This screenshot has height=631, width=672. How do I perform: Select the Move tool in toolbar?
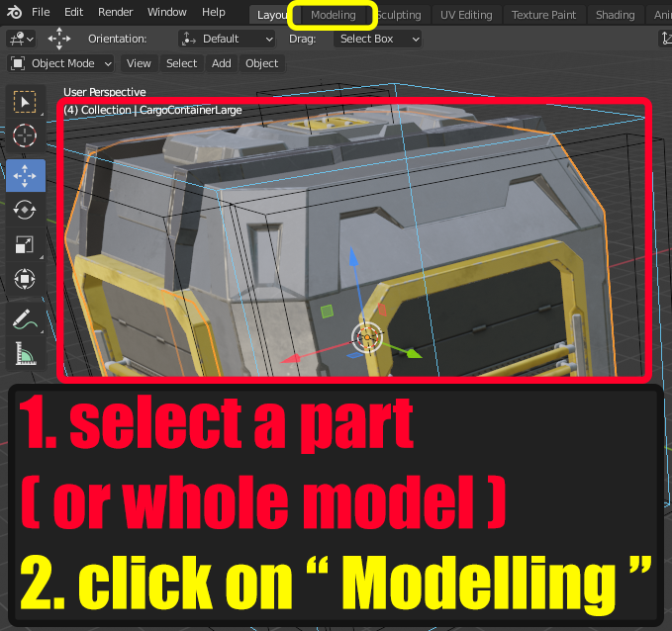point(26,176)
